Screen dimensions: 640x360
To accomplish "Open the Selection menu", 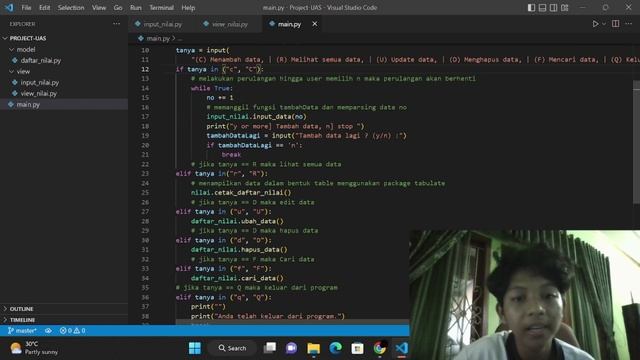I will point(71,8).
